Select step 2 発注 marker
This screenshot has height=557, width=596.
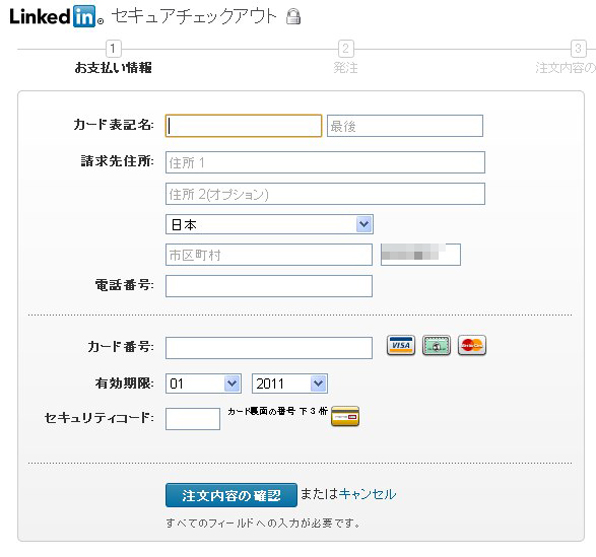346,49
